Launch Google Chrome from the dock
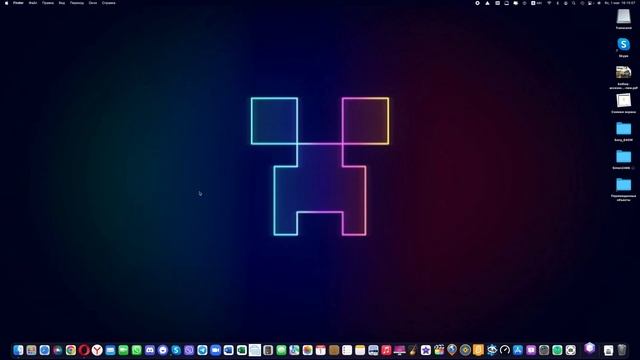The image size is (640, 360). tap(71, 350)
